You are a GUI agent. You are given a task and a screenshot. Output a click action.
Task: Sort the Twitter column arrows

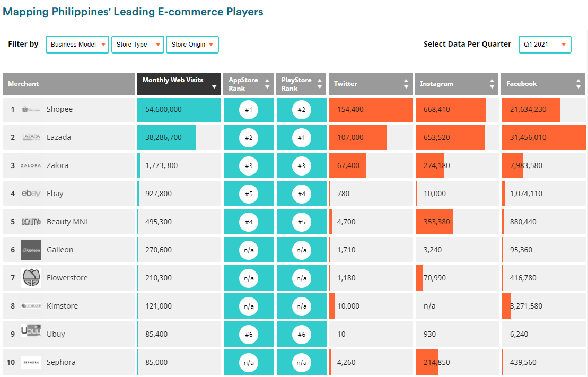click(406, 84)
